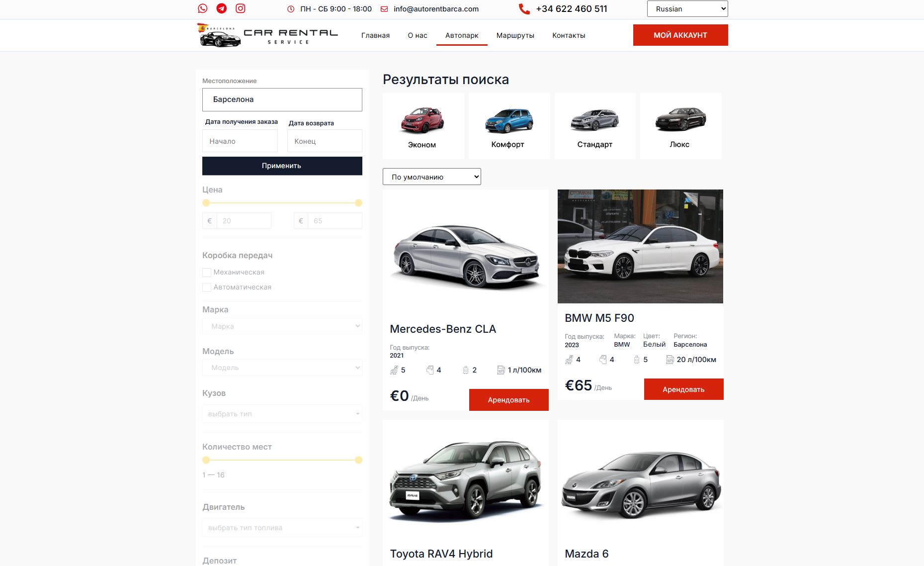Expand the Кузов body type dropdown
The width and height of the screenshot is (924, 566).
tap(282, 414)
